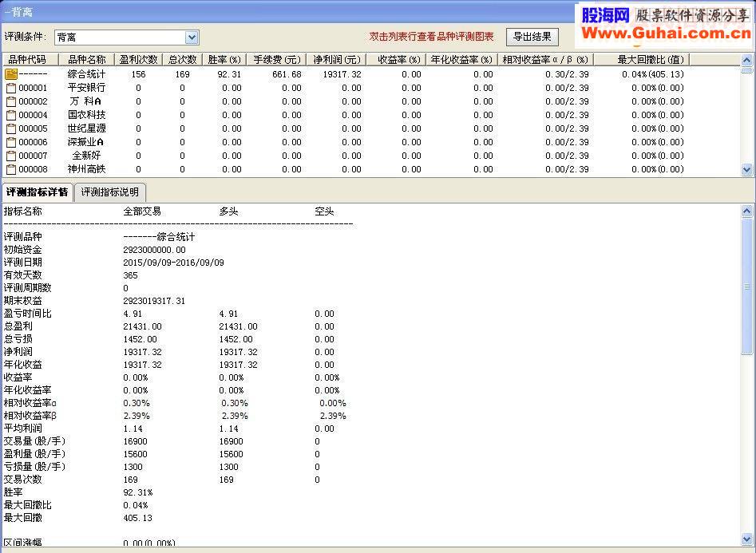Select the 世纪星源 row name
The image size is (756, 553).
(86, 128)
